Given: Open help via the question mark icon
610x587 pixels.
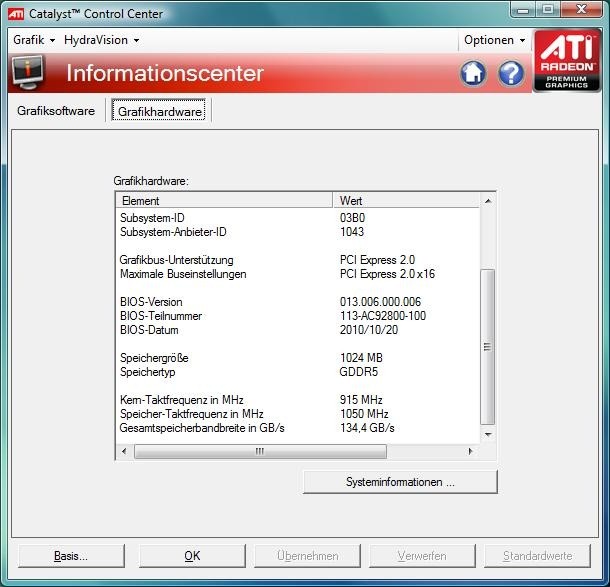Looking at the screenshot, I should [511, 73].
